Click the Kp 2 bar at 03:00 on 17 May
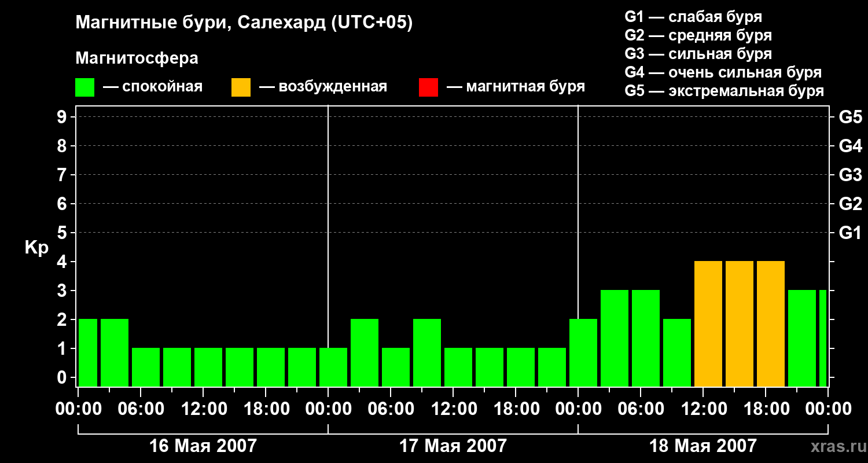Image resolution: width=868 pixels, height=463 pixels. click(365, 352)
